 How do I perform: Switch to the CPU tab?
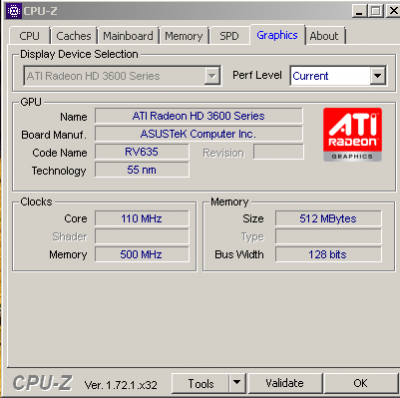(x=30, y=36)
